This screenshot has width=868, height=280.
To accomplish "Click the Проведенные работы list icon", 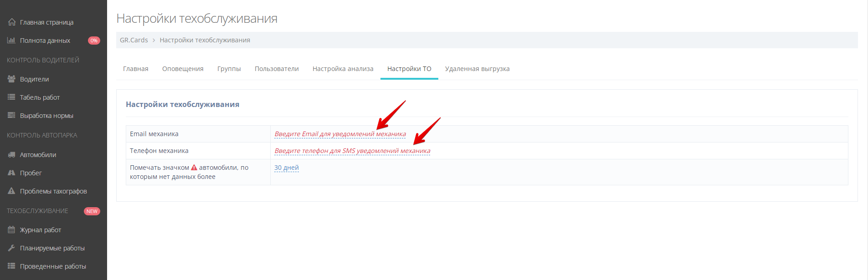I will point(11,266).
